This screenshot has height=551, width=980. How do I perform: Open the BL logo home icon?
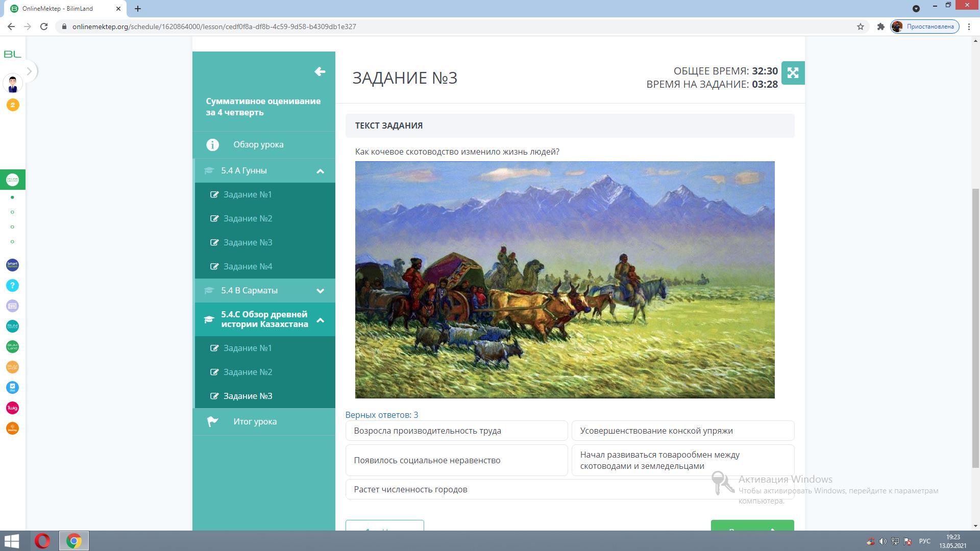coord(12,54)
